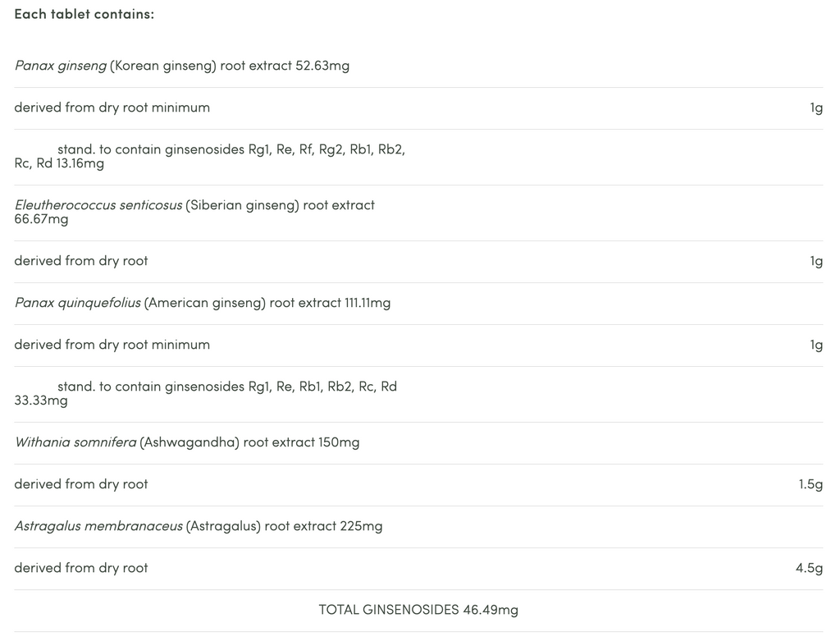
Task: Click the Withania somnifera Ashwagandha extract line
Action: pyautogui.click(x=186, y=442)
